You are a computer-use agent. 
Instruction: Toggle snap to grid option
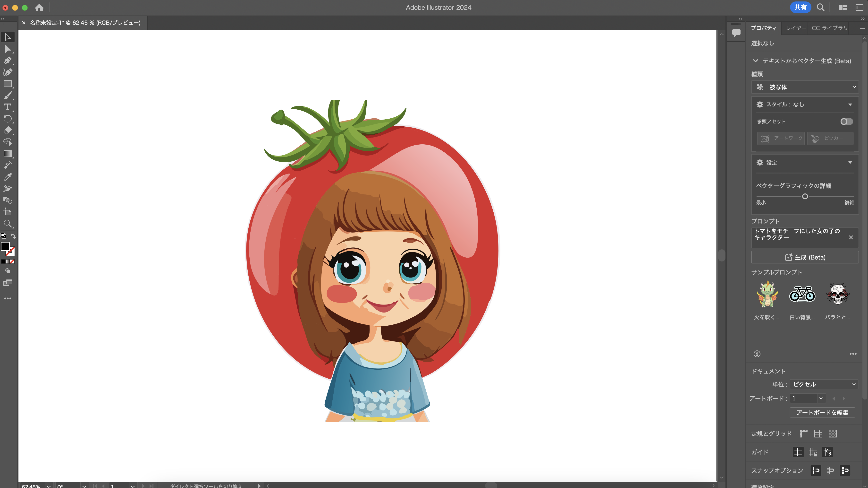click(x=830, y=471)
